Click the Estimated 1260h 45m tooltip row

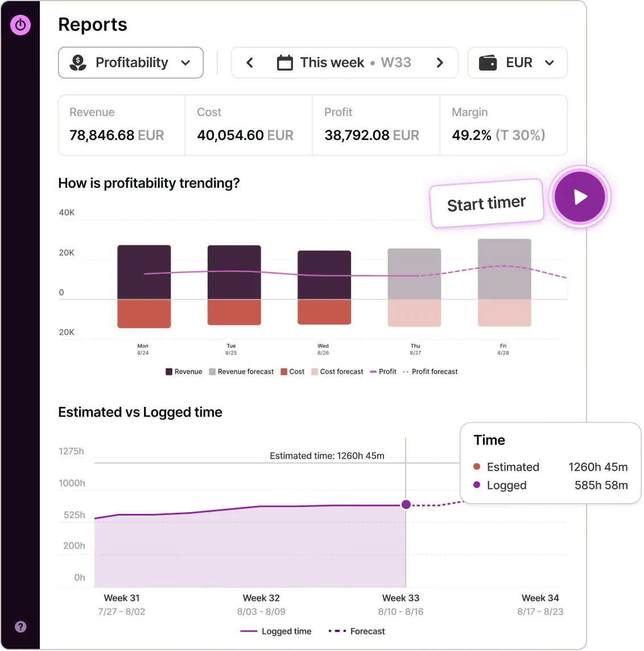(550, 467)
